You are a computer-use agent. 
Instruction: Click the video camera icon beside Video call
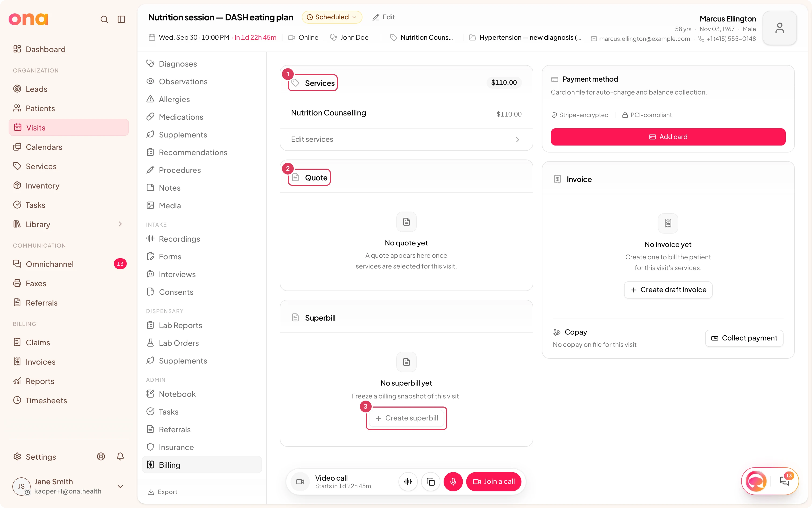[x=300, y=481]
